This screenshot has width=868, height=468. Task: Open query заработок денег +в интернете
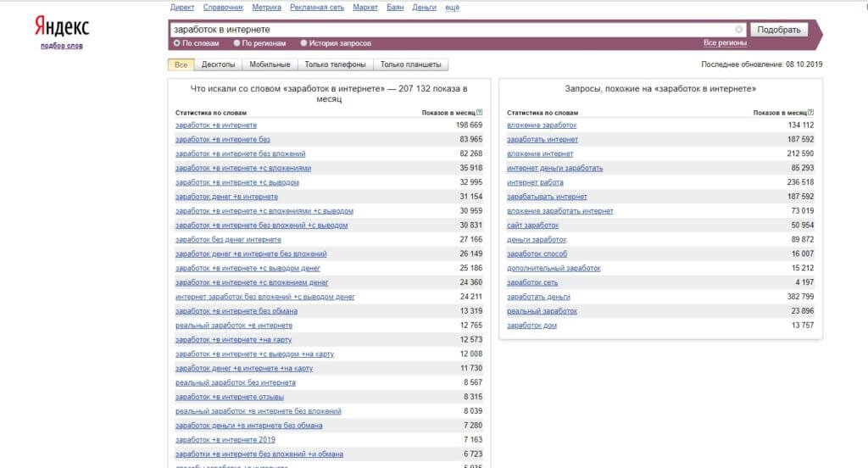coord(226,197)
